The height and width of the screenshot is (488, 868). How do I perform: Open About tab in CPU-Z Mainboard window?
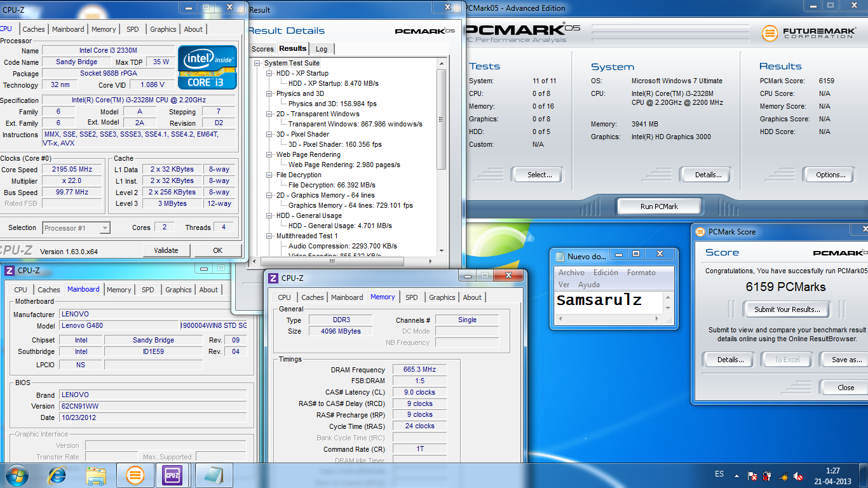click(208, 290)
